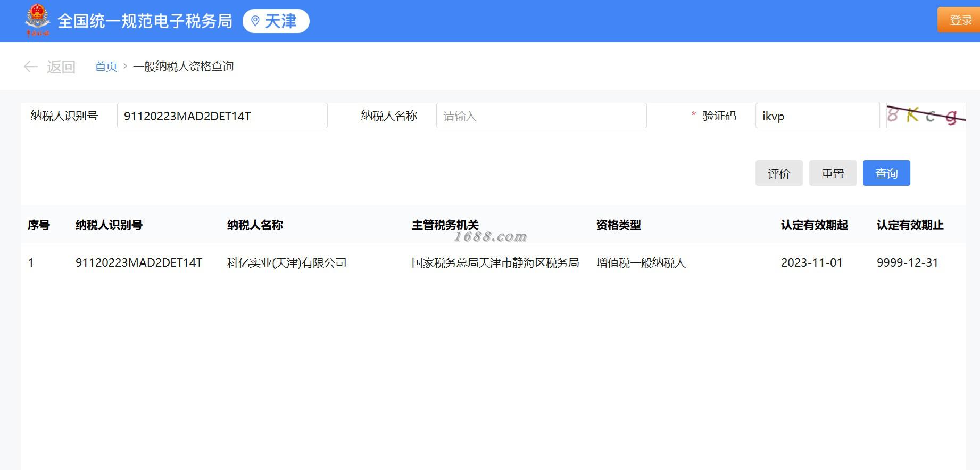The image size is (980, 470).
Task: Focus the 纳税人名称 input field
Action: [x=541, y=116]
